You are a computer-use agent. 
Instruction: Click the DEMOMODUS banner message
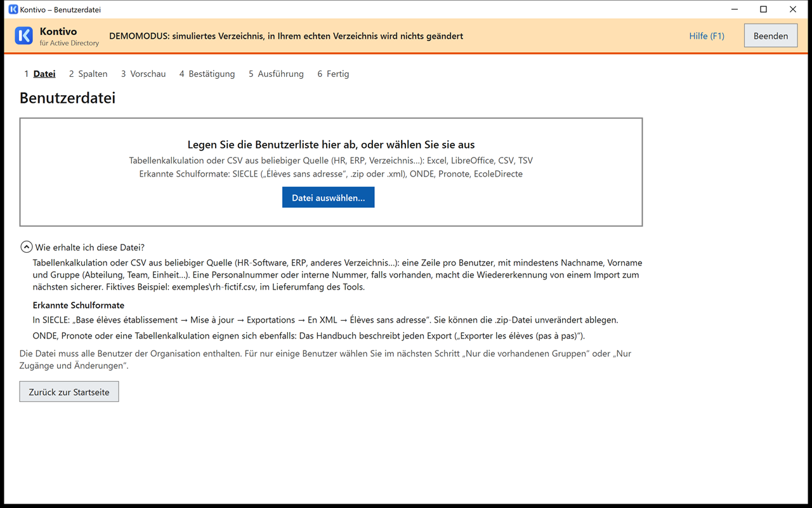286,36
